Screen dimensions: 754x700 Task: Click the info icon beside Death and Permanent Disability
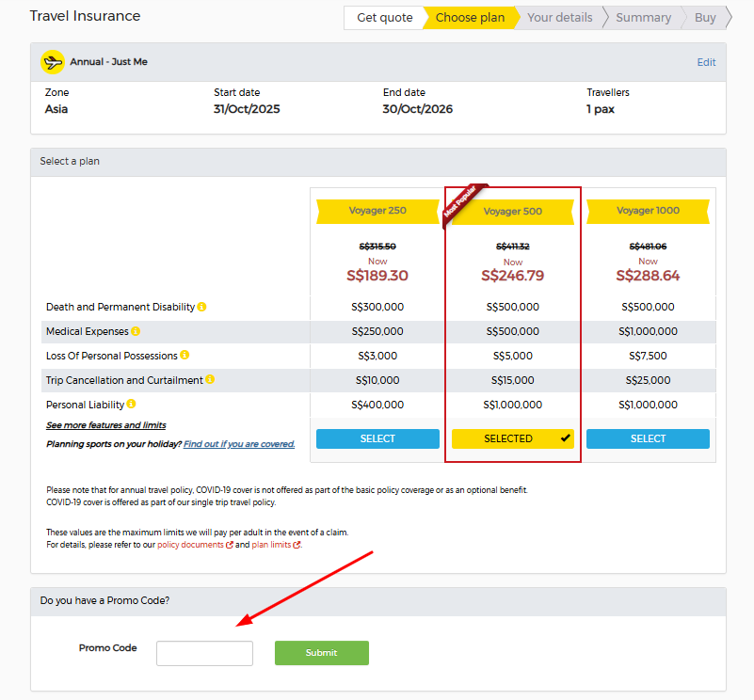point(203,307)
